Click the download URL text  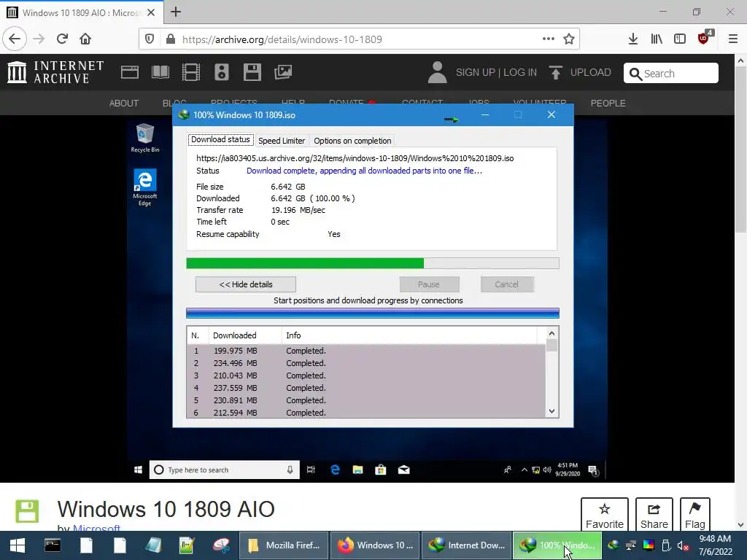coord(355,158)
